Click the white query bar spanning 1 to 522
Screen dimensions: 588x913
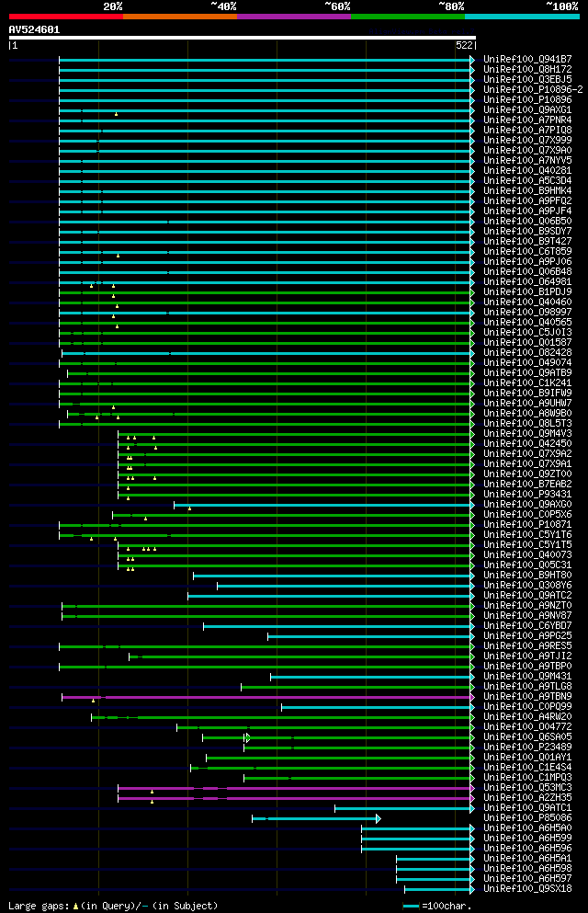click(243, 38)
